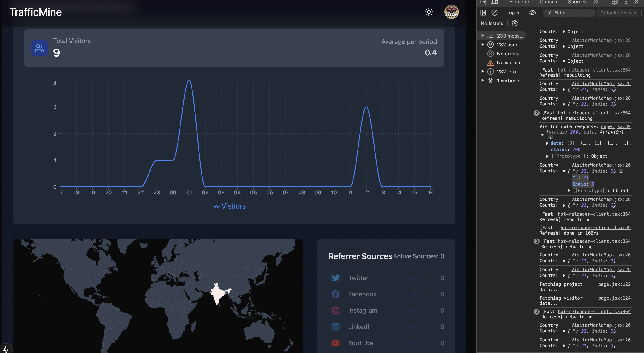Screen dimensions: 644x353
Task: Open the top JavaScript context dropdown
Action: (x=513, y=13)
